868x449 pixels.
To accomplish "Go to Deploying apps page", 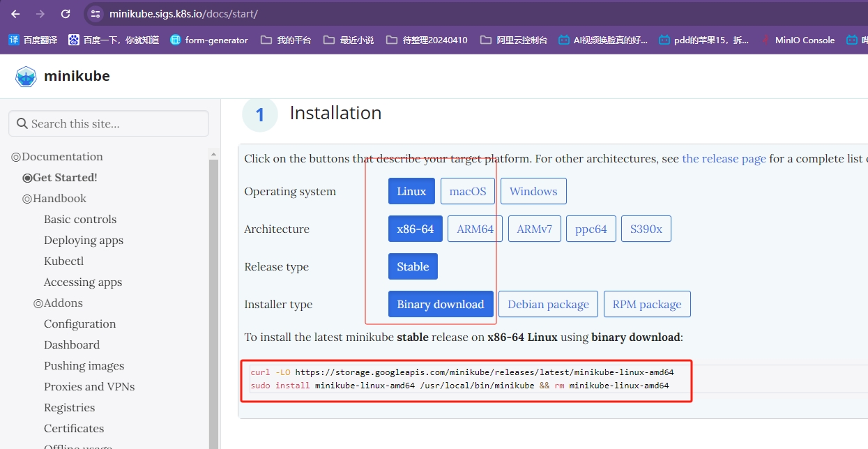I will tap(84, 241).
